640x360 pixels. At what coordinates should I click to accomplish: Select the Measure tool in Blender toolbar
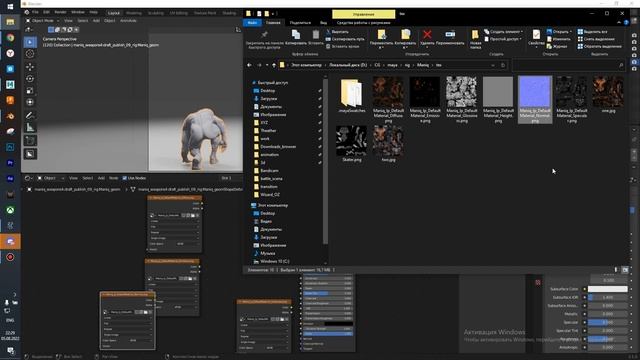[30, 127]
